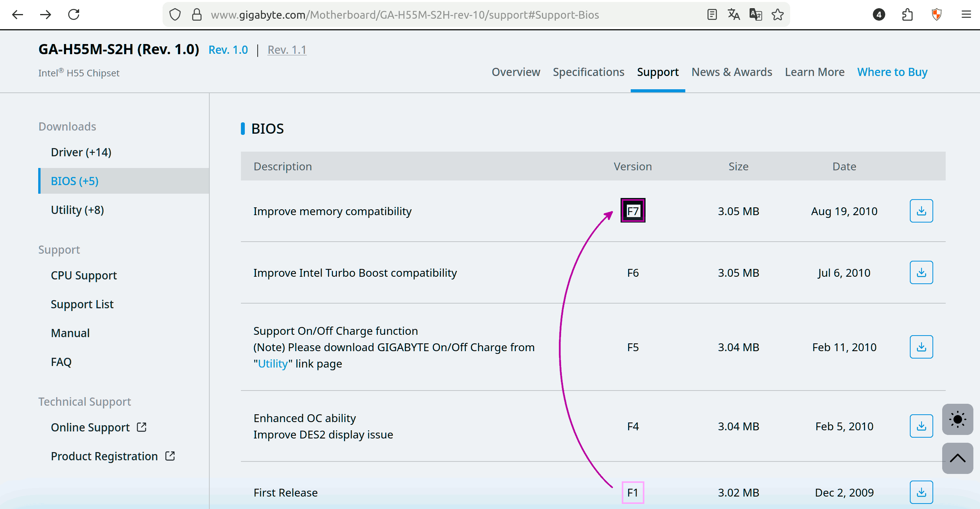The width and height of the screenshot is (980, 509).
Task: Click the F6 version cell
Action: point(633,273)
